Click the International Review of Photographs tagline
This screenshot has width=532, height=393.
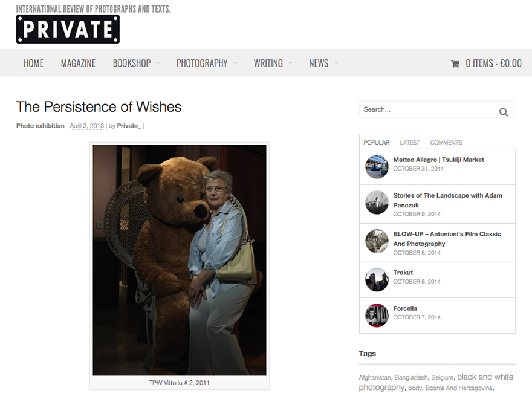[93, 9]
